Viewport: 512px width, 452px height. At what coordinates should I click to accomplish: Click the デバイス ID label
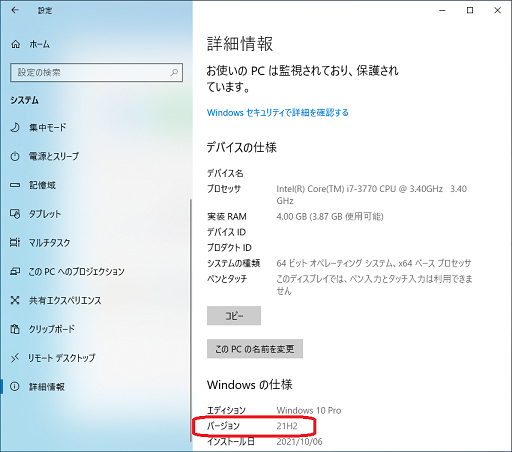pos(226,232)
